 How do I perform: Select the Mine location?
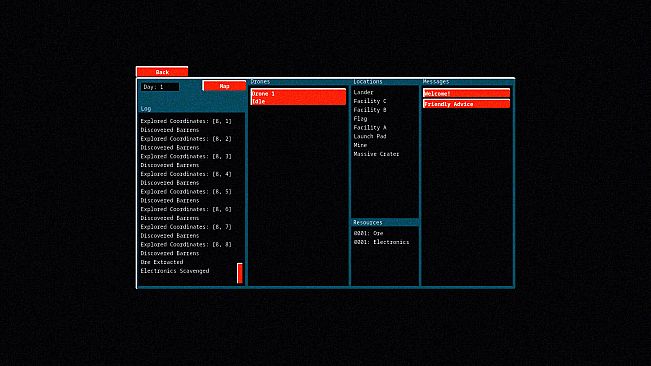(x=360, y=145)
